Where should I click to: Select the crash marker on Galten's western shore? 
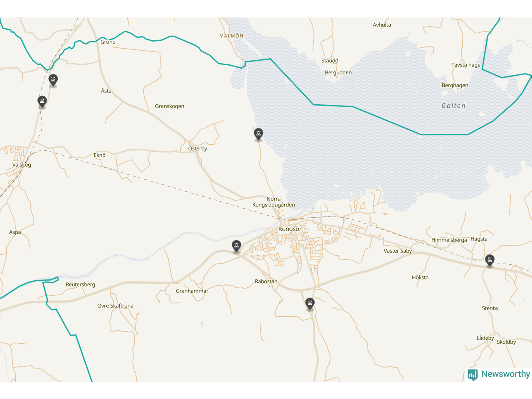point(259,133)
